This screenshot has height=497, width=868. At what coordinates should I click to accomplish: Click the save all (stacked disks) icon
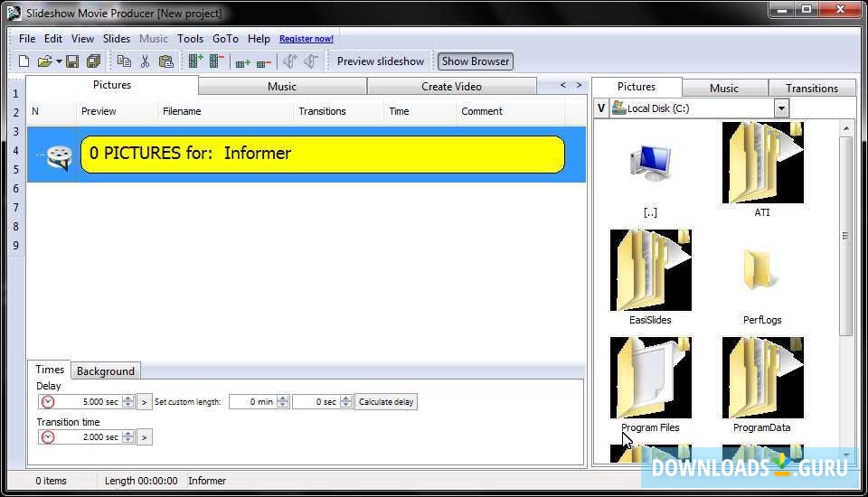(x=93, y=61)
